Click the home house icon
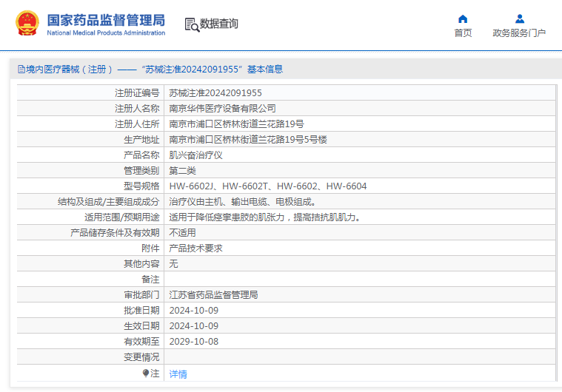Image resolution: width=562 pixels, height=392 pixels. pyautogui.click(x=463, y=18)
